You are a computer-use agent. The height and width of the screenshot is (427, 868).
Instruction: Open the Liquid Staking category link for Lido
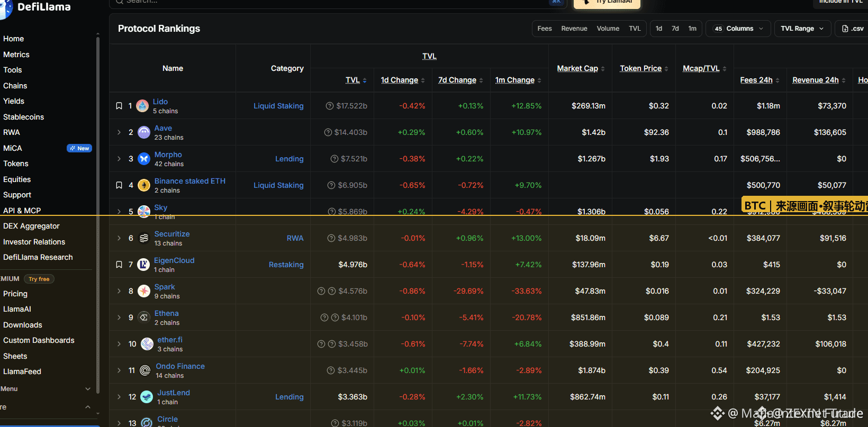pos(278,106)
